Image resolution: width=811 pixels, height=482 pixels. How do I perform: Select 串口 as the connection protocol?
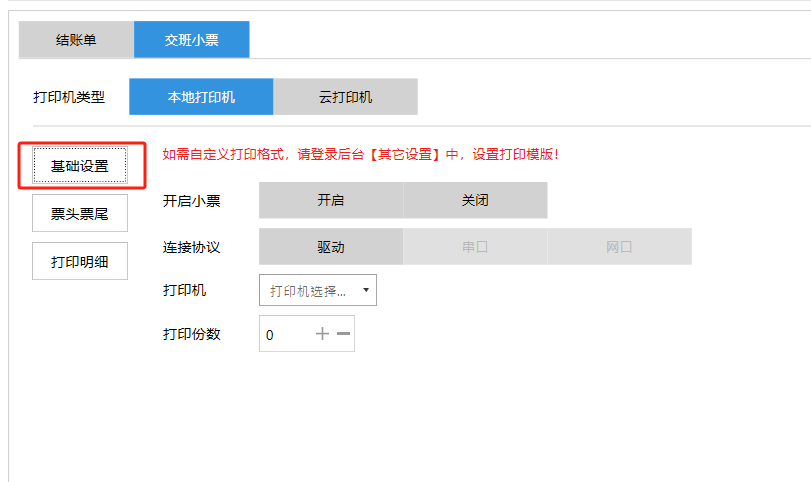475,247
